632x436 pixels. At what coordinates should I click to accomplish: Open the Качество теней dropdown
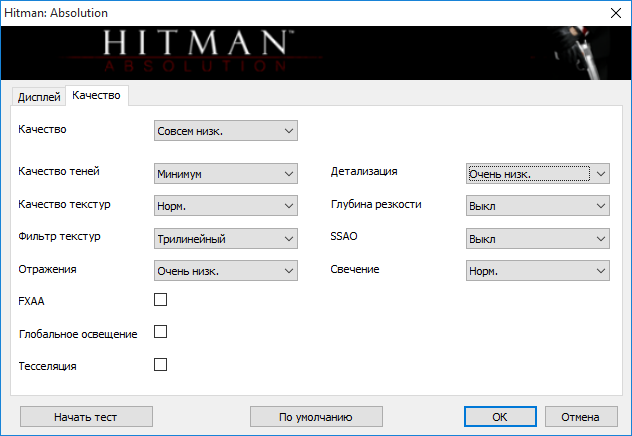point(226,174)
